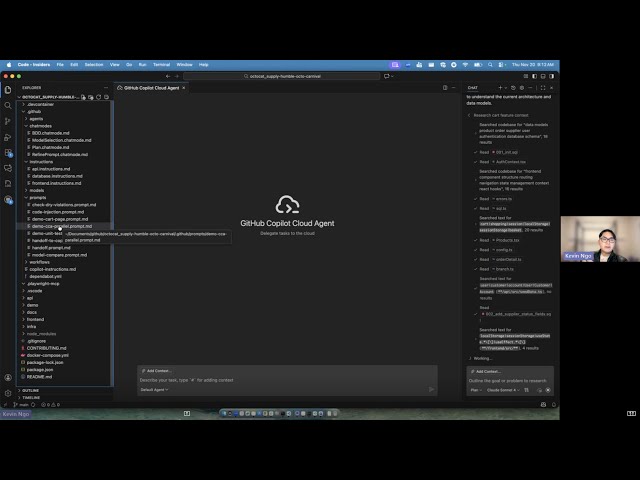Open the Extensions view
The height and width of the screenshot is (480, 640).
pos(8,153)
